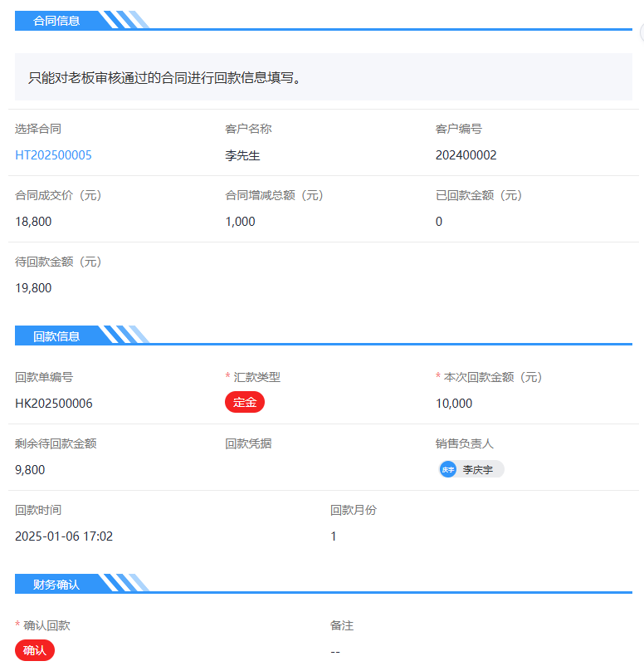
Task: Click payment slip number HK202500006
Action: click(x=54, y=404)
